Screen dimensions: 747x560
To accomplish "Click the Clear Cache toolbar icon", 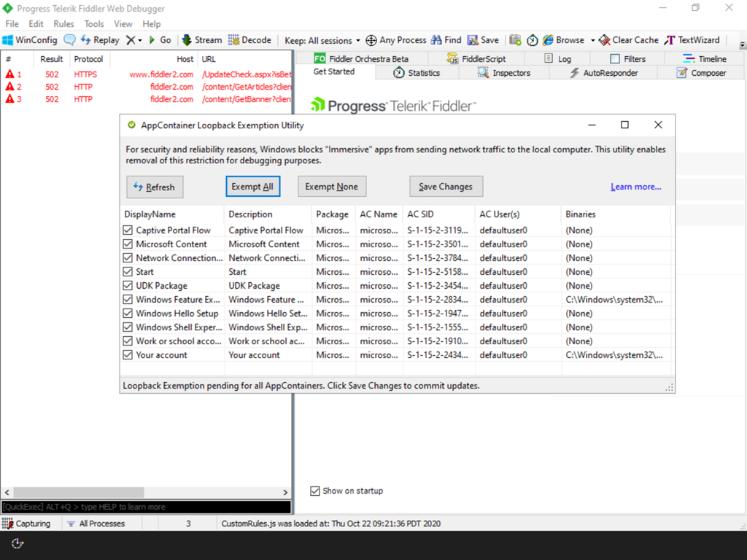I will (x=604, y=40).
